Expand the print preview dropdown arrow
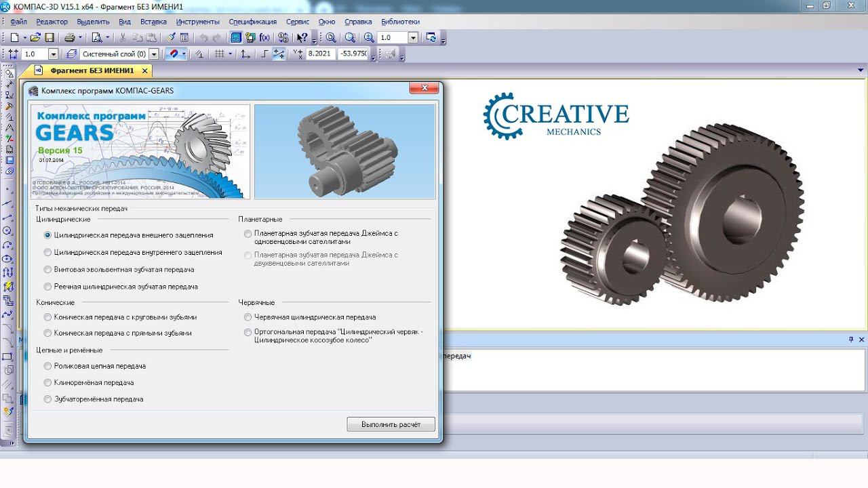Image resolution: width=868 pixels, height=488 pixels. click(107, 38)
